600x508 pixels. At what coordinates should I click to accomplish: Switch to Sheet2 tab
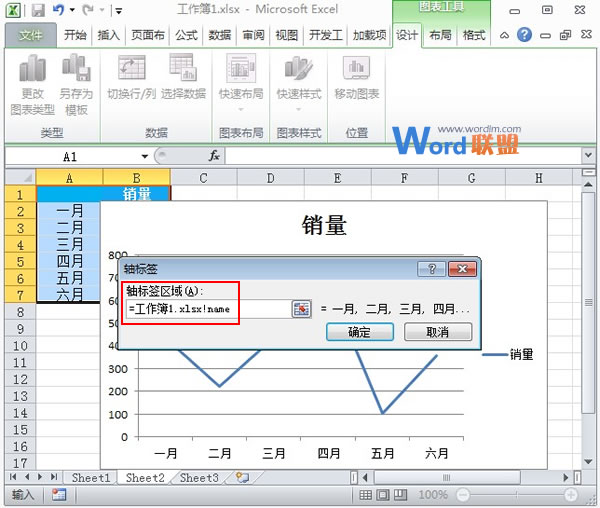click(145, 477)
